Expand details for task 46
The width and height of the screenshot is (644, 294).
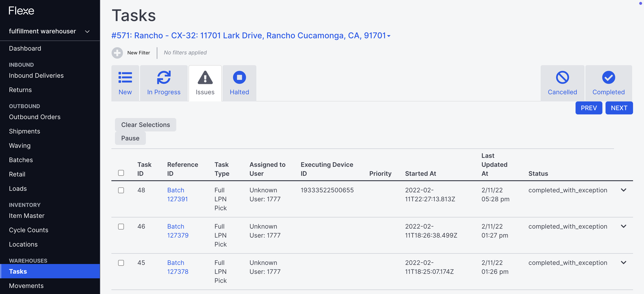click(x=623, y=226)
